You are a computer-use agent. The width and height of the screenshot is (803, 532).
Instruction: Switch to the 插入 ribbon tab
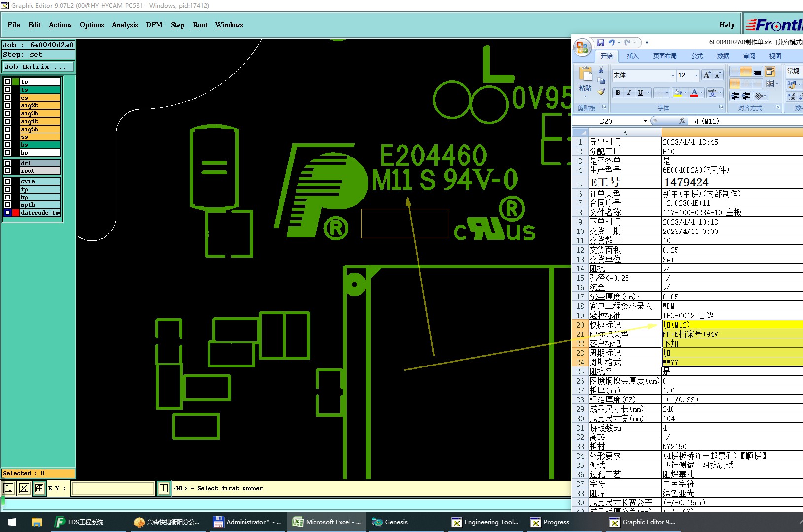coord(632,56)
